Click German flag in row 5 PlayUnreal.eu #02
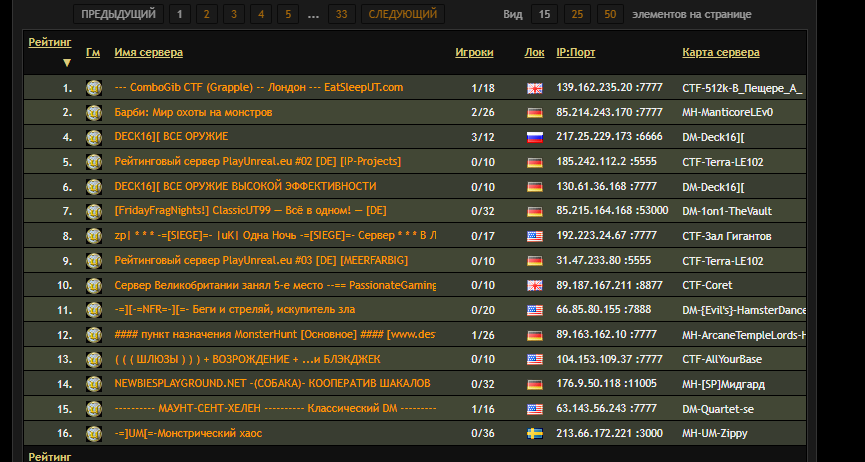Screen dimensions: 865x462 coord(535,162)
